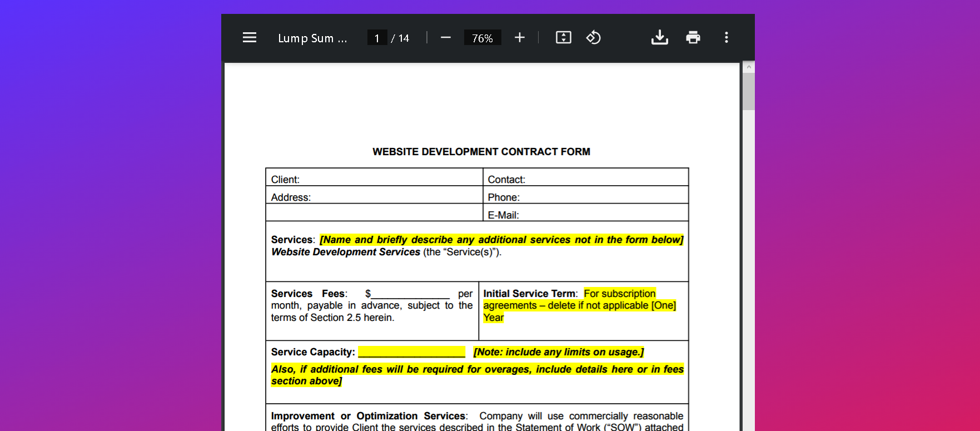The width and height of the screenshot is (980, 431).
Task: Click the Services Fees label
Action: click(x=309, y=294)
